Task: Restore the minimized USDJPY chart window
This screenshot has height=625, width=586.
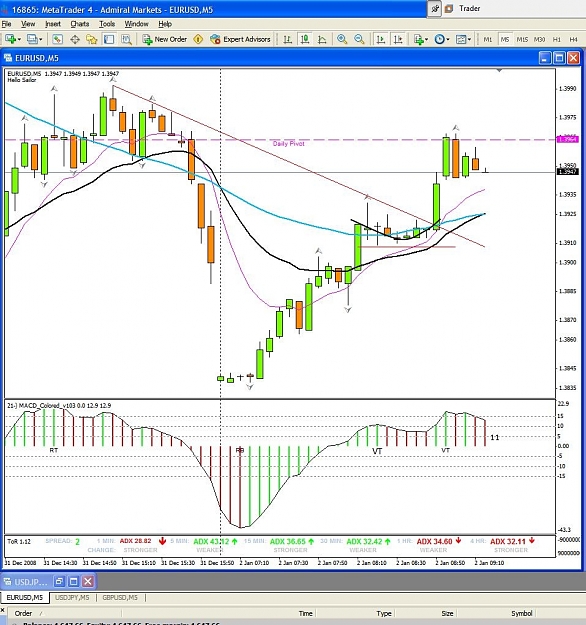Action: coord(59,582)
